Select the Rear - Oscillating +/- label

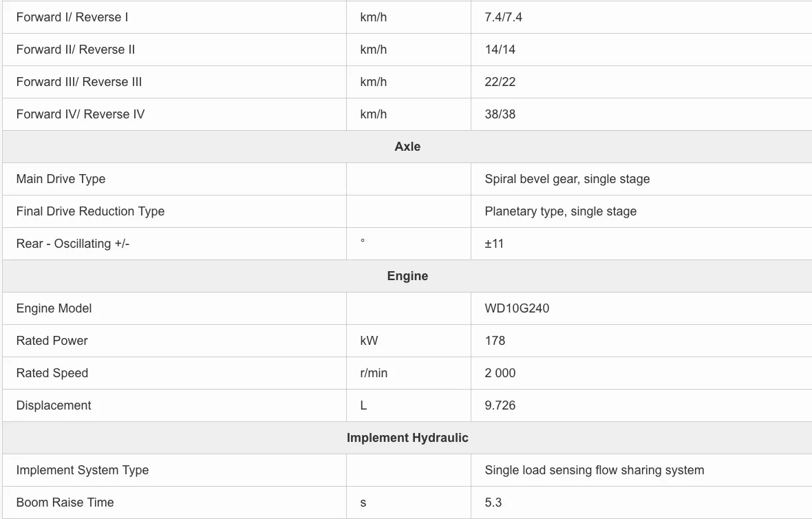click(x=72, y=244)
